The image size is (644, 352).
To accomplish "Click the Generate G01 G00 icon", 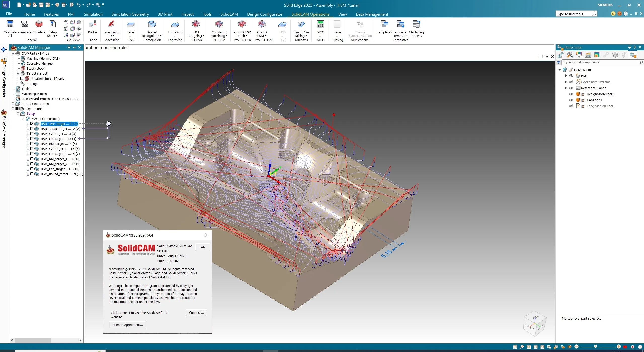I will 25,24.
